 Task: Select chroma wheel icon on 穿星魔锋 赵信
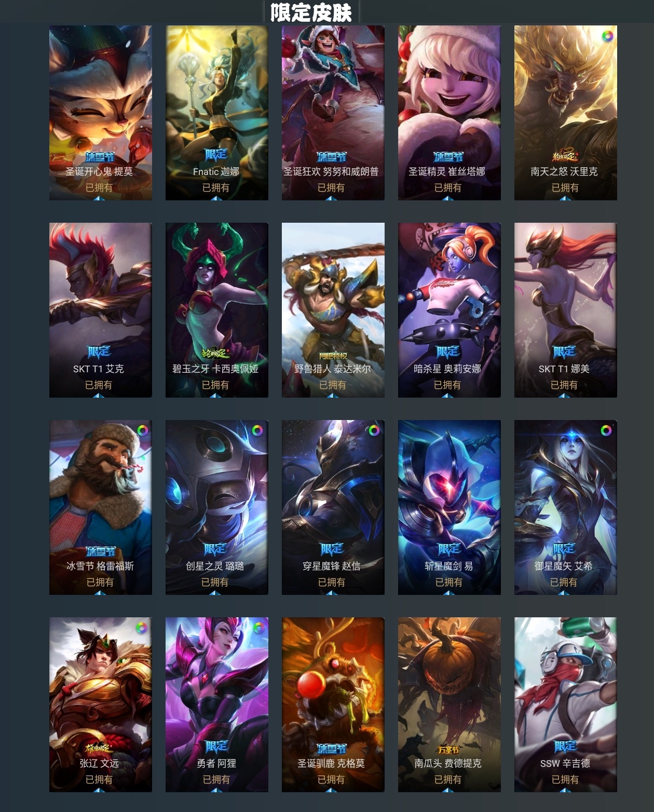coord(374,430)
